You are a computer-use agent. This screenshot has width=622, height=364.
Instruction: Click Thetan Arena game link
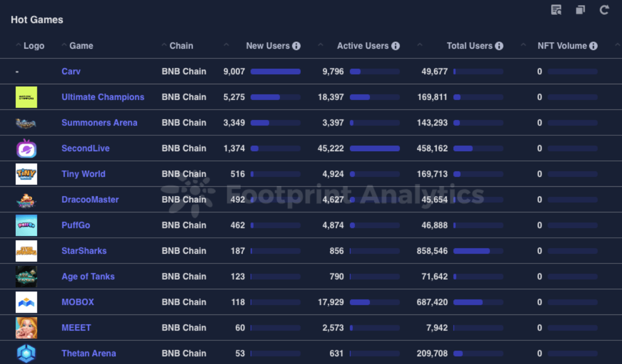tap(89, 353)
